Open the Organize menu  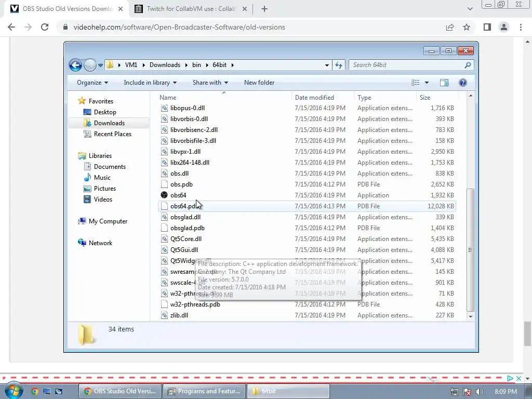92,83
